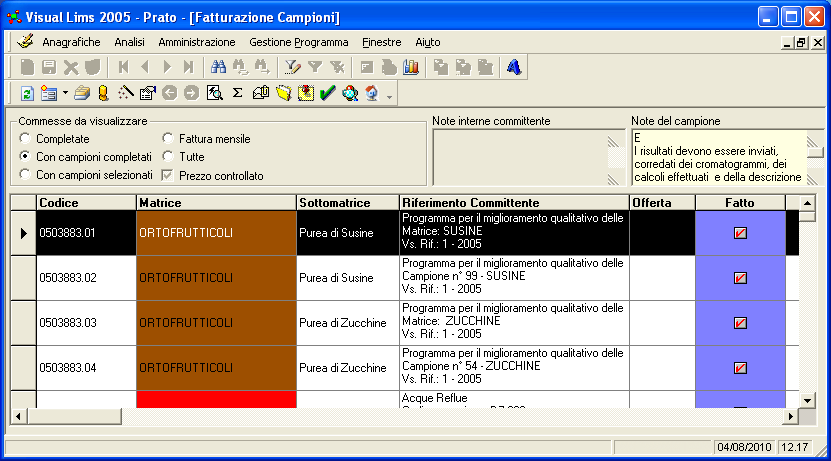Click the application brush icon beside Anagrafiche

pos(25,41)
